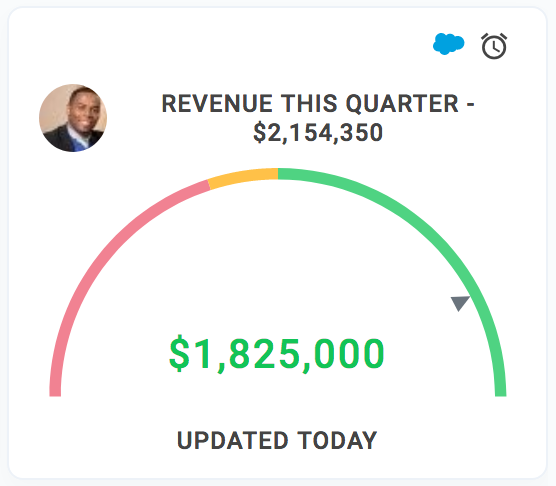Click the right end of the green arc
Screen dimensions: 556x486
tap(501, 390)
